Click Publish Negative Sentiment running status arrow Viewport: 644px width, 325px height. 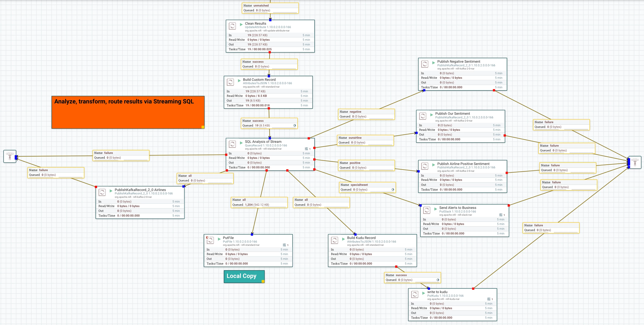(434, 63)
